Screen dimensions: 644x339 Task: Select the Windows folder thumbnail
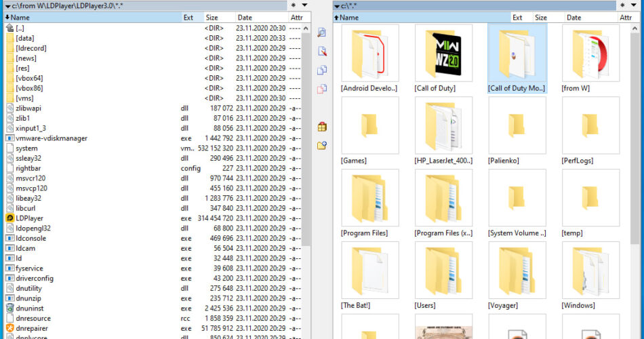590,270
